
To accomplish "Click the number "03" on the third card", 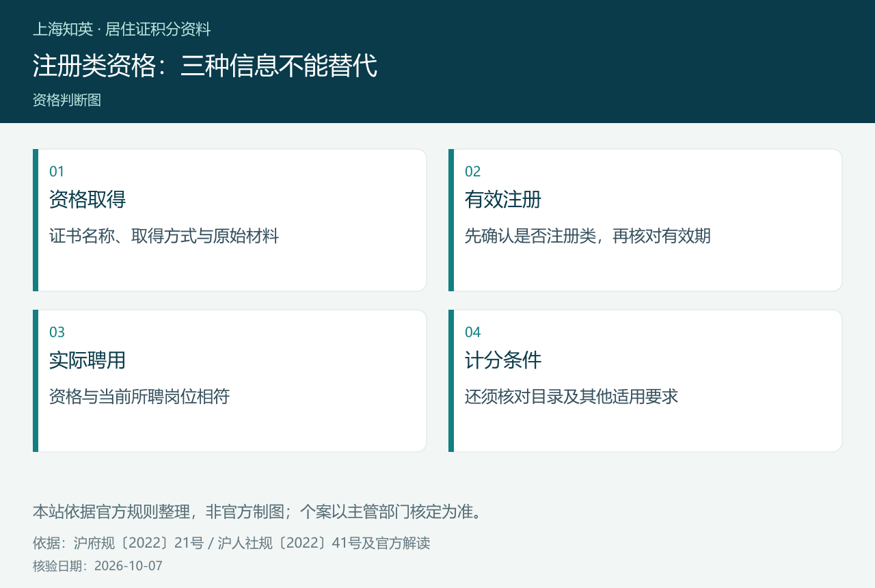I will pos(57,332).
